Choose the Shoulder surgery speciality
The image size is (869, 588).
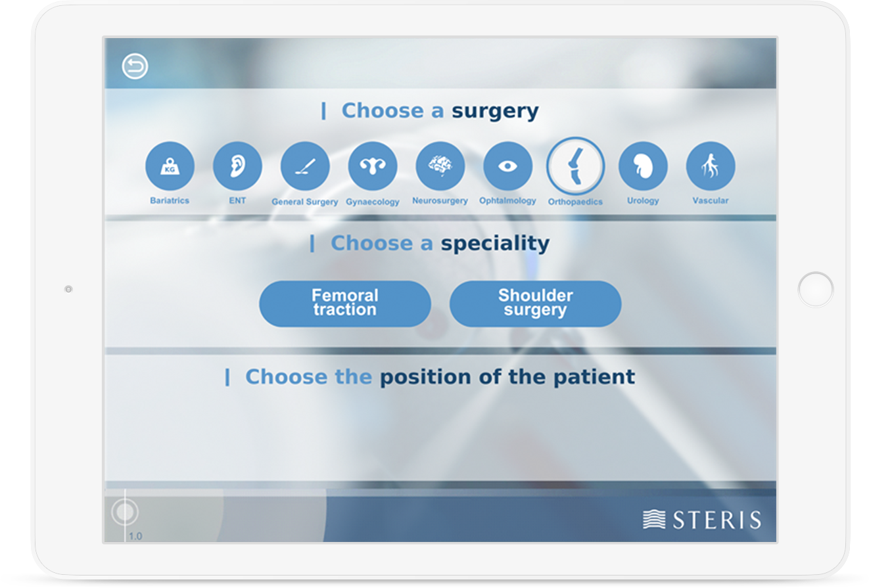point(535,304)
